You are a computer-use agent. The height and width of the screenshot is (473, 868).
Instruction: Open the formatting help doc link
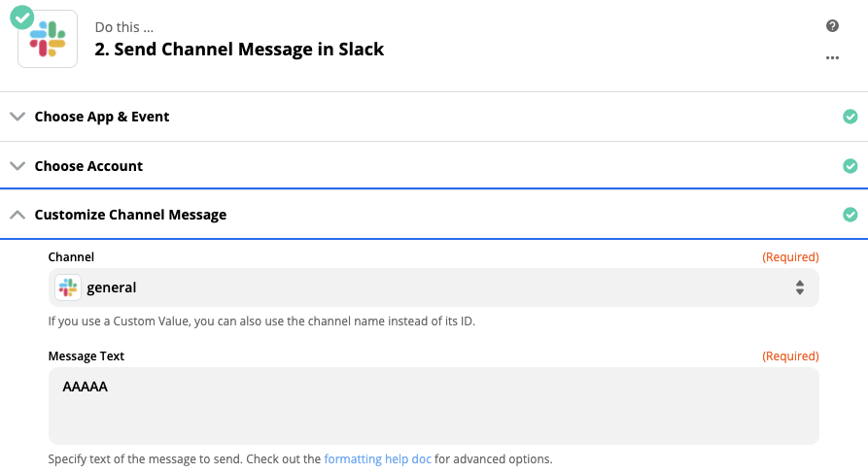377,458
